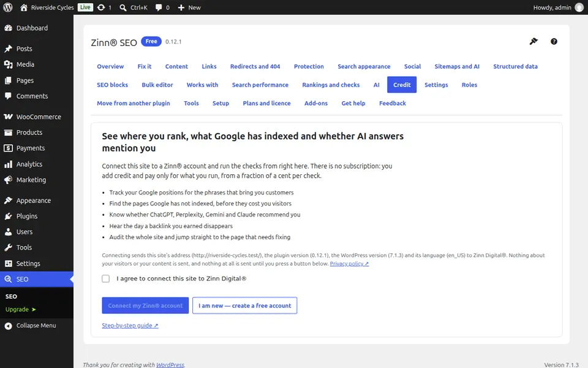Viewport: 588px width, 368px height.
Task: Click the Upgrade link in SEO submenu
Action: click(21, 309)
